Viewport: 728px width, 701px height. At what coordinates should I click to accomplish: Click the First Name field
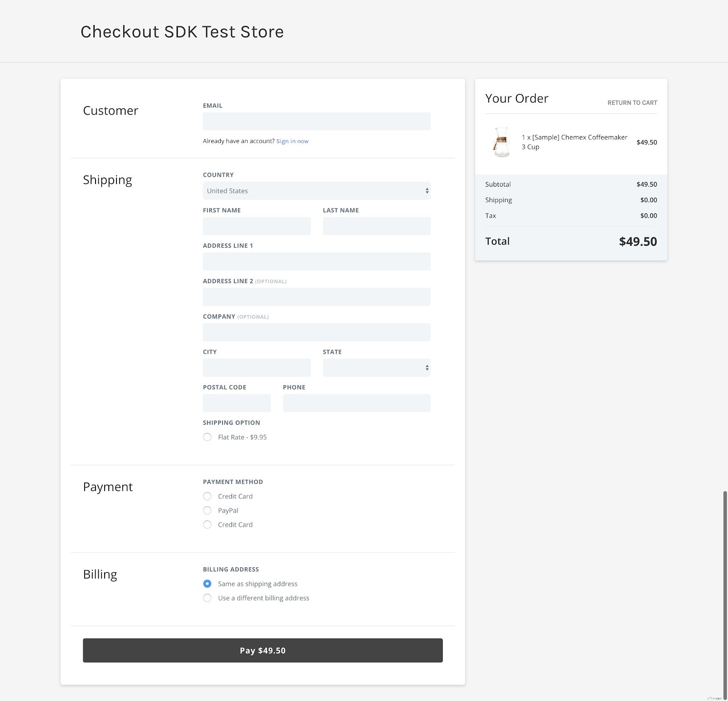(x=256, y=226)
